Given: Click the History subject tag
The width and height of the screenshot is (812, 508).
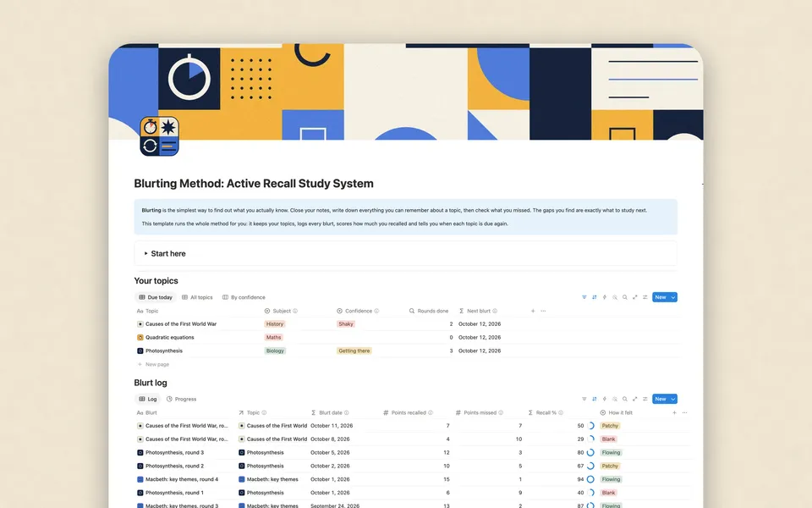Looking at the screenshot, I should pos(274,324).
